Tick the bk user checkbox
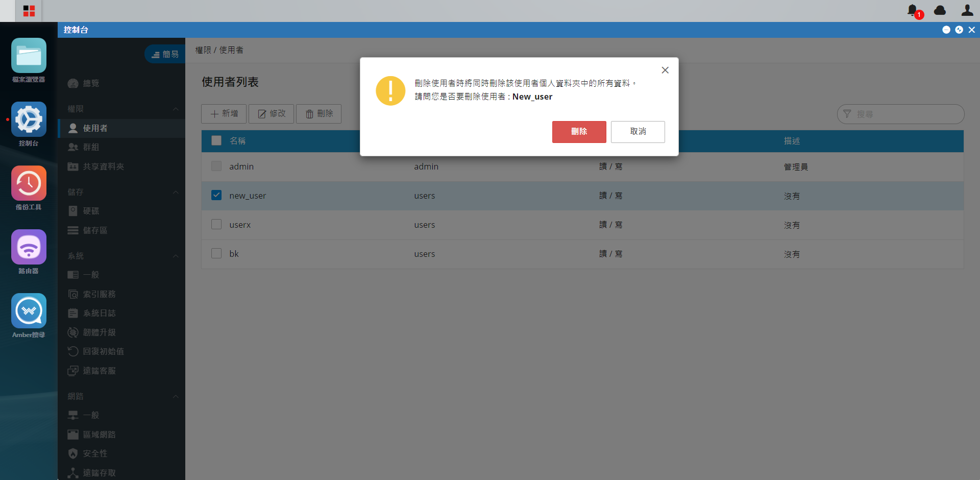980x480 pixels. pyautogui.click(x=216, y=253)
